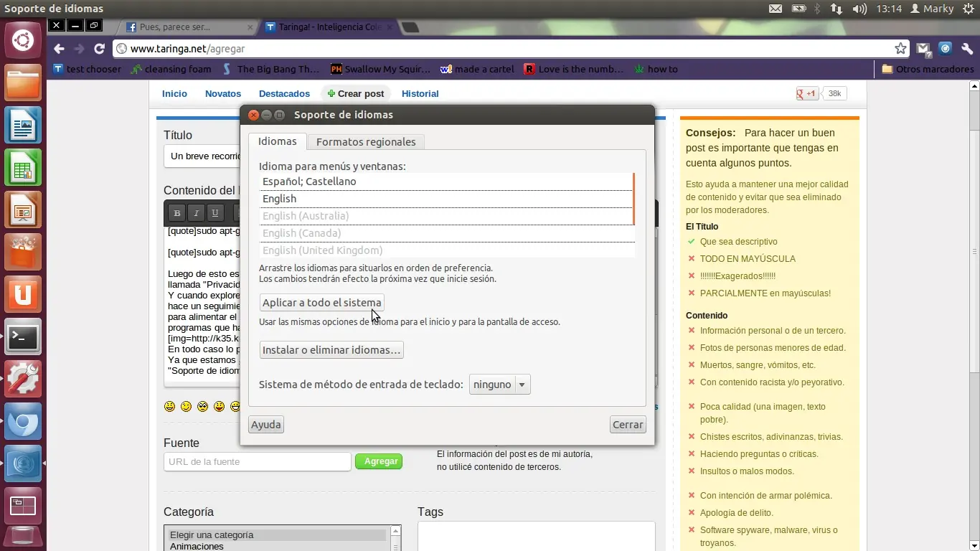This screenshot has width=980, height=551.
Task: Open Ubuntu Software Center from launcher
Action: 23,253
